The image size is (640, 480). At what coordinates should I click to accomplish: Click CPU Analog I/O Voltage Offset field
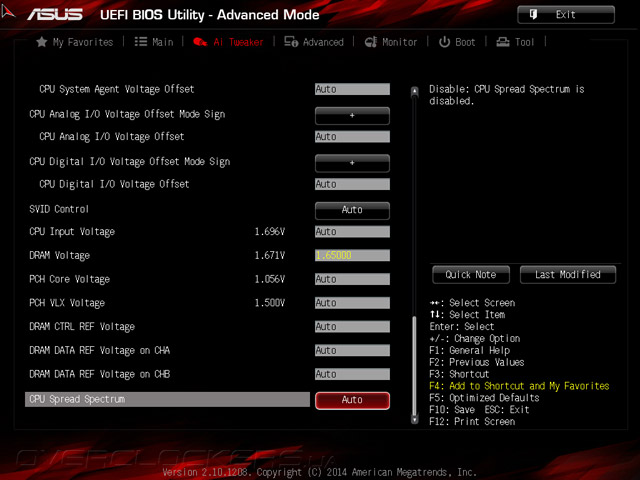point(352,137)
